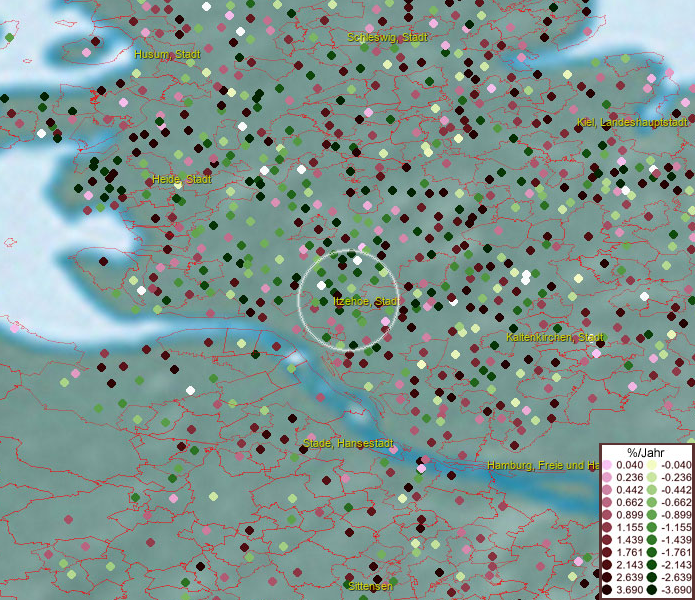Viewport: 695px width, 600px height.
Task: Pick the -2.639 legend color dot
Action: coord(652,577)
